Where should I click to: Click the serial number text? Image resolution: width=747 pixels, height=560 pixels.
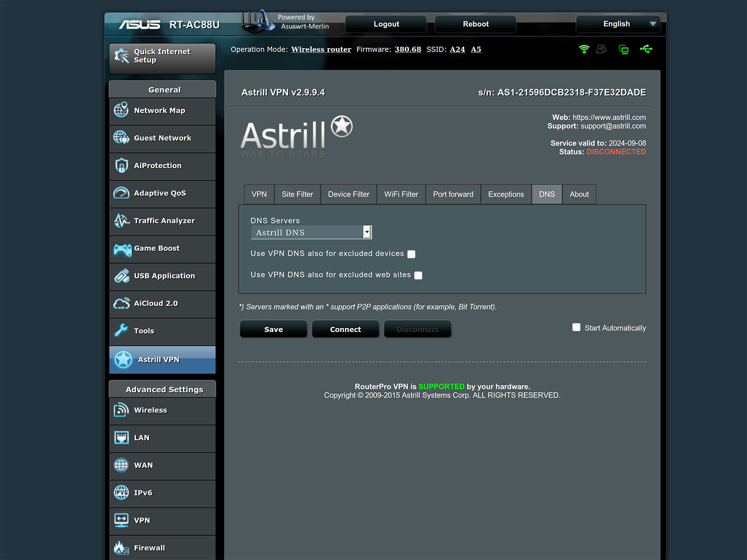(562, 92)
